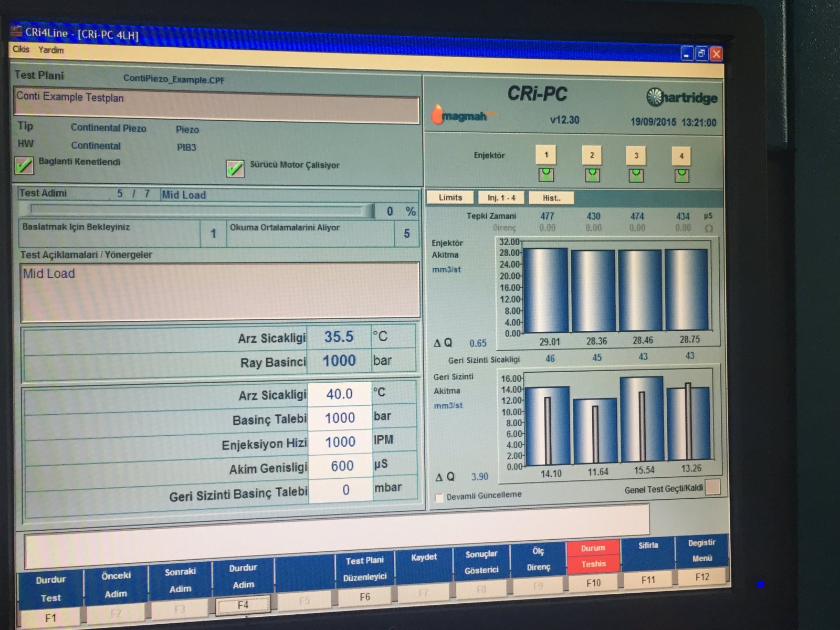The image size is (840, 630).
Task: Select injector 3 button
Action: click(x=636, y=155)
